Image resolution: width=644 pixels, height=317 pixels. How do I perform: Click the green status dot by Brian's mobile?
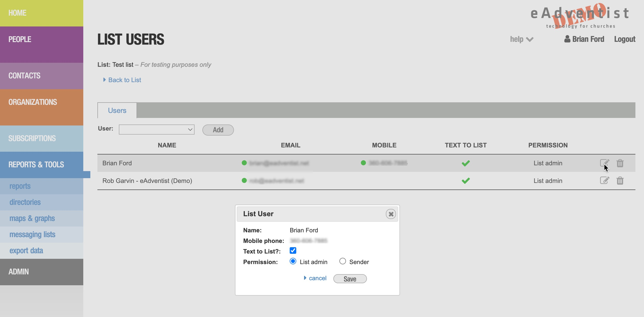click(363, 163)
